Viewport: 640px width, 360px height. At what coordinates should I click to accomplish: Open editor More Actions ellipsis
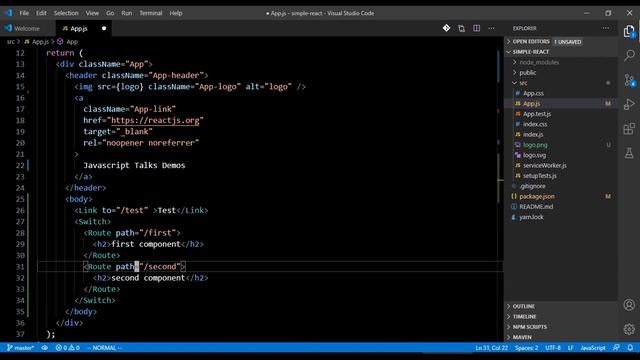pyautogui.click(x=491, y=28)
